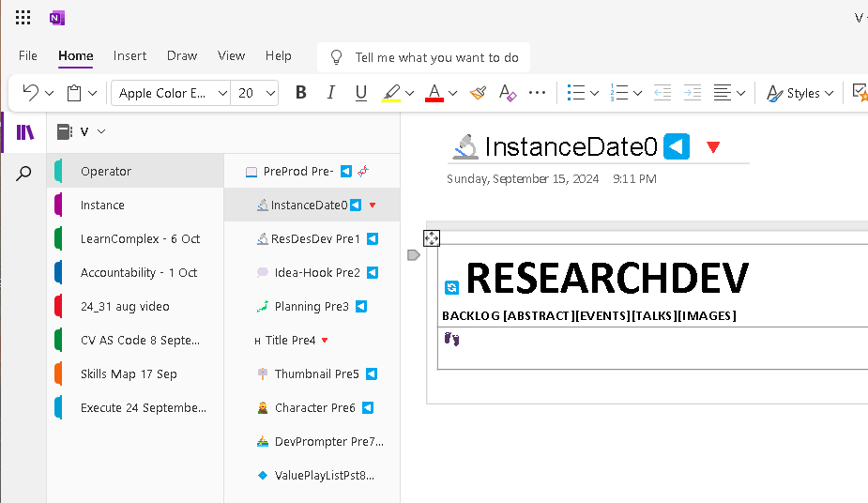868x503 pixels.
Task: Expand numbering styles arrow
Action: click(x=638, y=93)
